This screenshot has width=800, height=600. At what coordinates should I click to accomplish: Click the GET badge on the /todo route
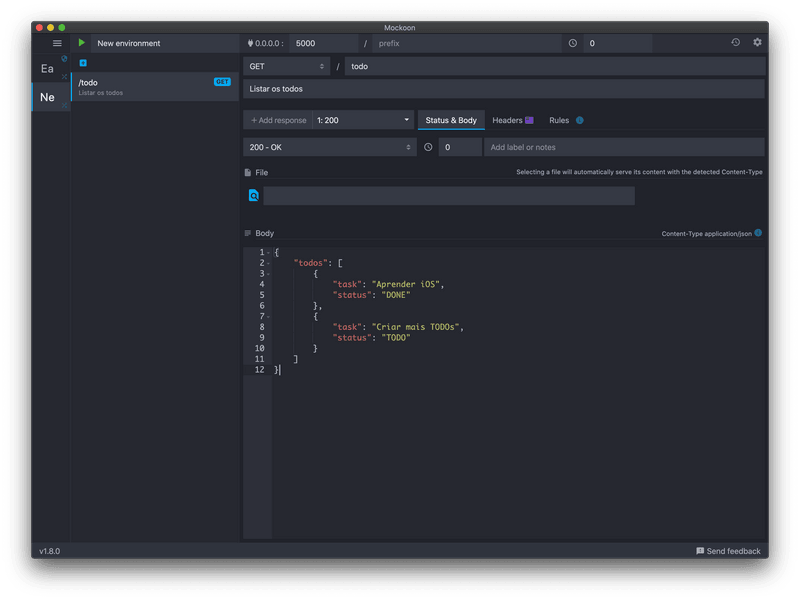pyautogui.click(x=222, y=82)
